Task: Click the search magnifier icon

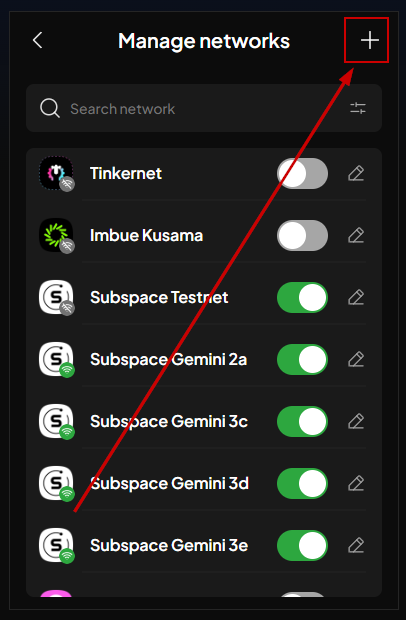Action: [50, 108]
